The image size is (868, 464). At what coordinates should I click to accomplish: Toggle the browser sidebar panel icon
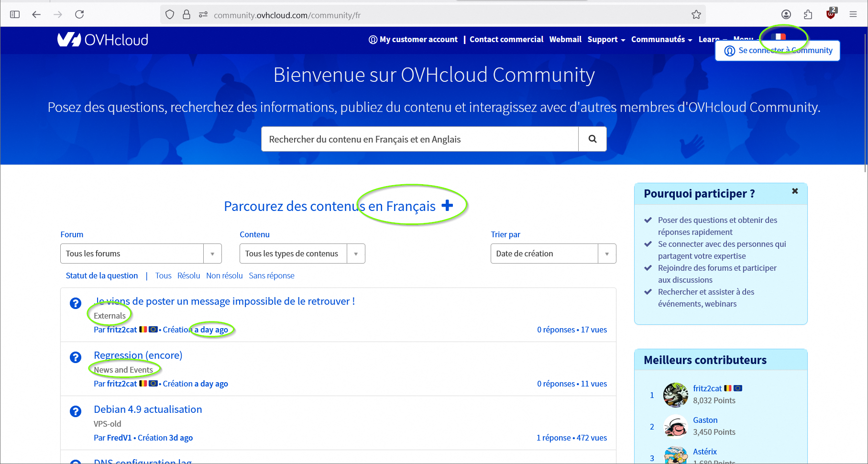tap(15, 14)
